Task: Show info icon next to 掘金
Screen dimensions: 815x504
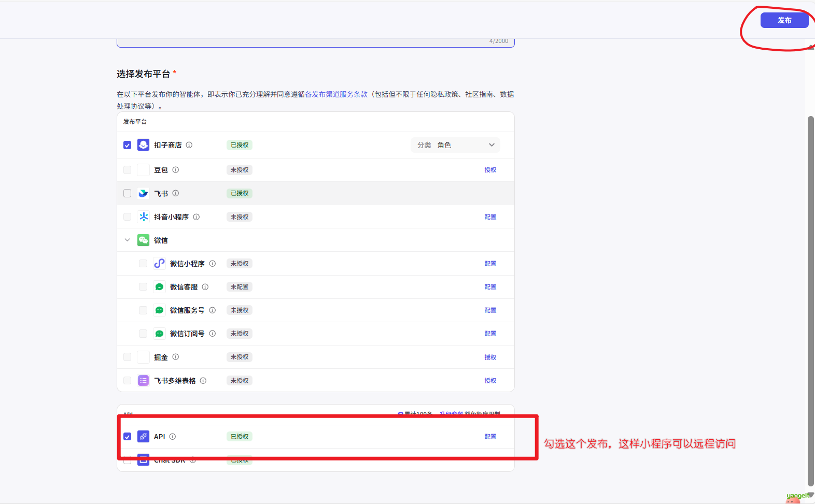Action: (x=176, y=357)
